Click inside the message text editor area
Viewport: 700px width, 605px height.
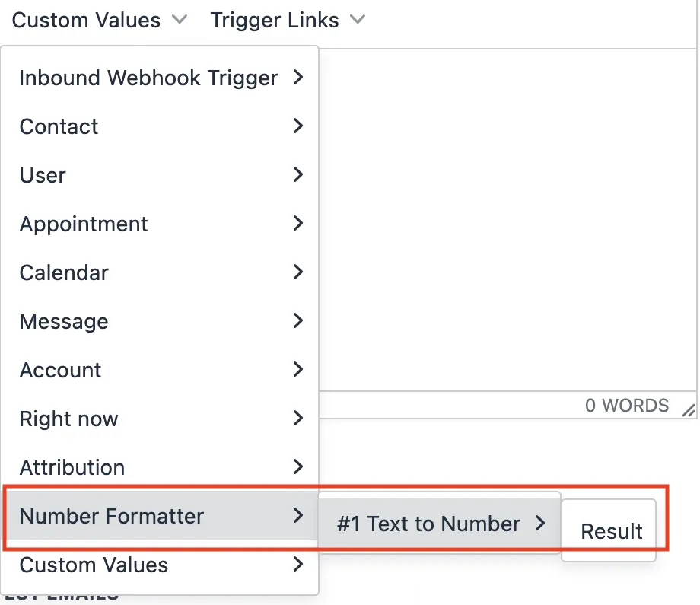pyautogui.click(x=506, y=221)
